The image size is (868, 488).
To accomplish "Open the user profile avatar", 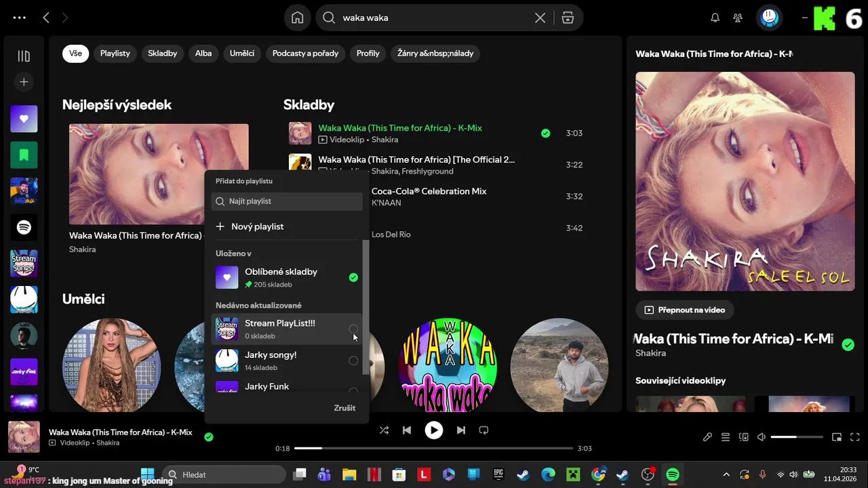I will coord(769,18).
